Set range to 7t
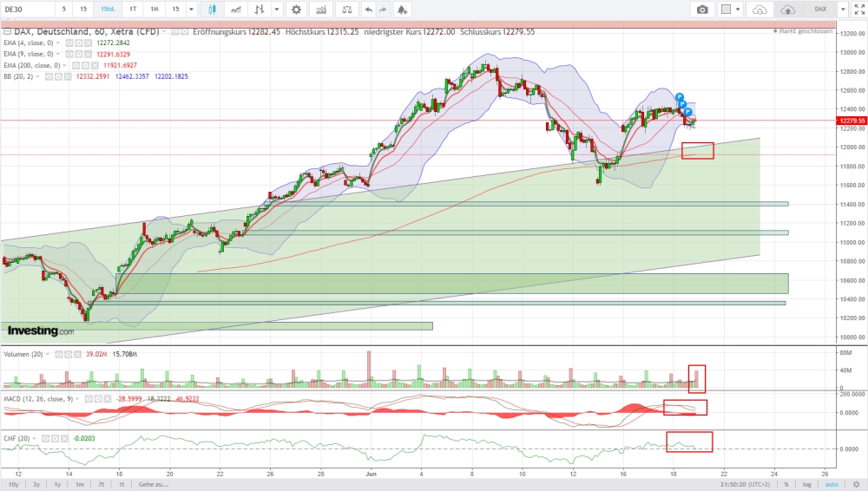 [102, 484]
